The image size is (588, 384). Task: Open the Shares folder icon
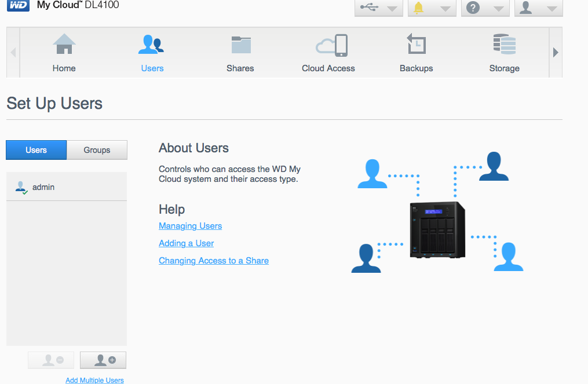tap(241, 45)
